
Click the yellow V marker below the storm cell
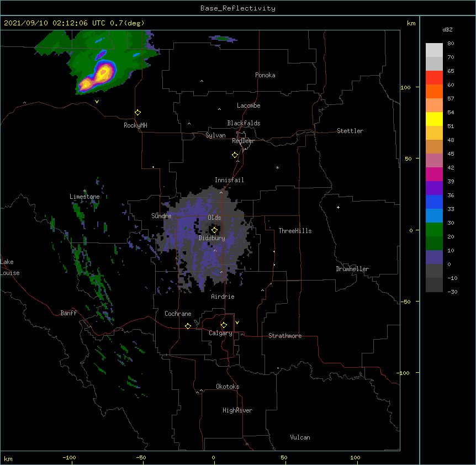(97, 102)
